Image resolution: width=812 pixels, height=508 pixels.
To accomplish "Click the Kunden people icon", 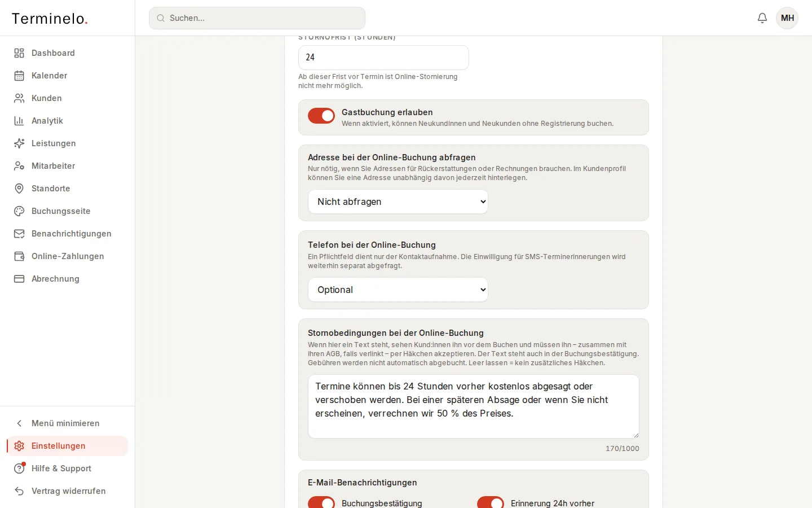I will 19,98.
